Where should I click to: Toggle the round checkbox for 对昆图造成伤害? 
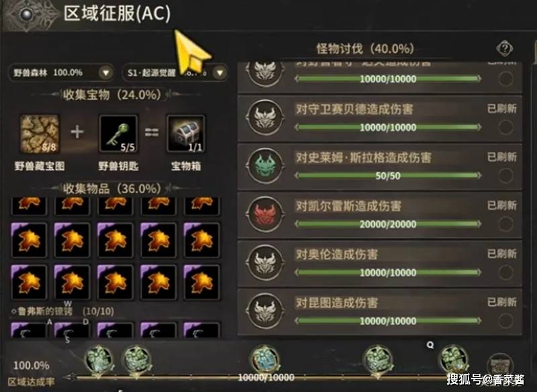505,321
